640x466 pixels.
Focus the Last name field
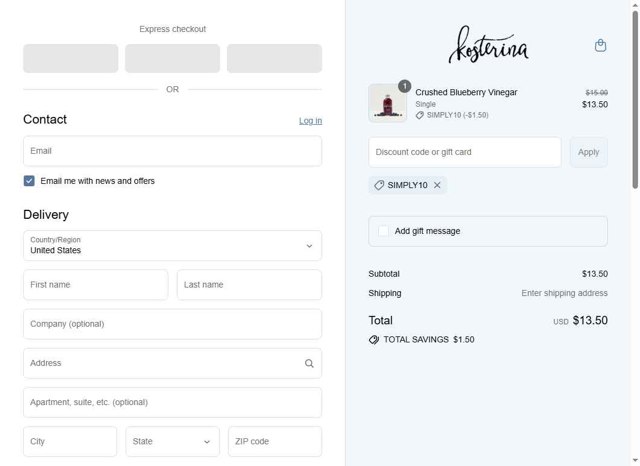249,285
